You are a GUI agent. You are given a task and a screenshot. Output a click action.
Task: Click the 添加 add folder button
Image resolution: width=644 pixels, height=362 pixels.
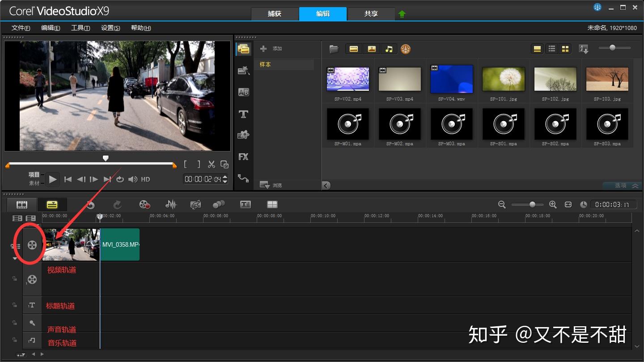click(271, 49)
